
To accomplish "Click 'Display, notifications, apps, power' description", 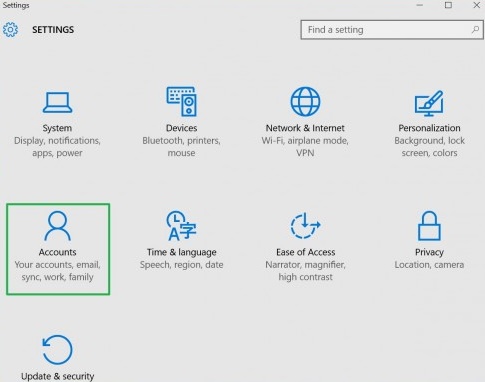I will click(57, 147).
